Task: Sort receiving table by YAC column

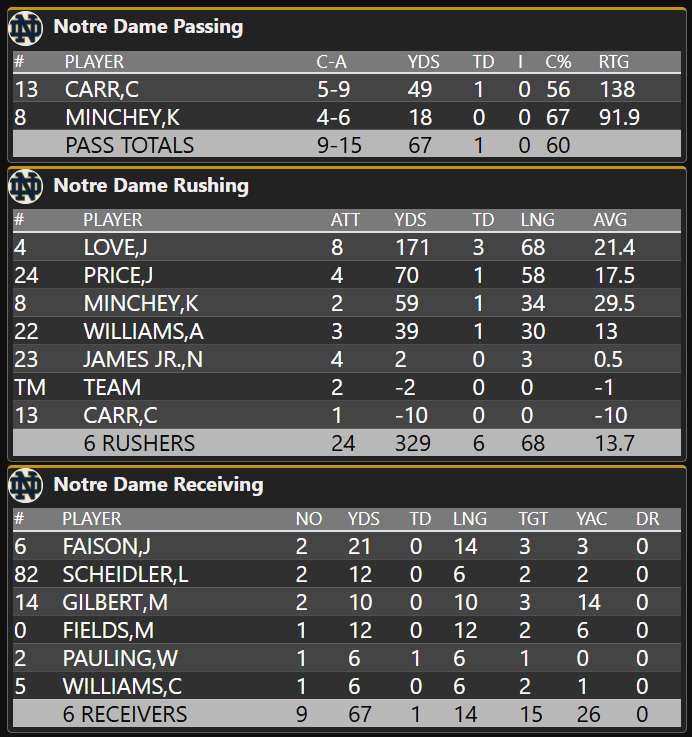Action: coord(591,519)
